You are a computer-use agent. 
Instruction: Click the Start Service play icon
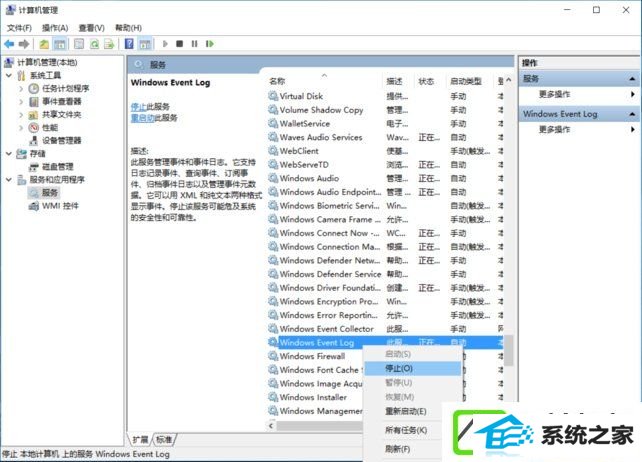coord(165,44)
